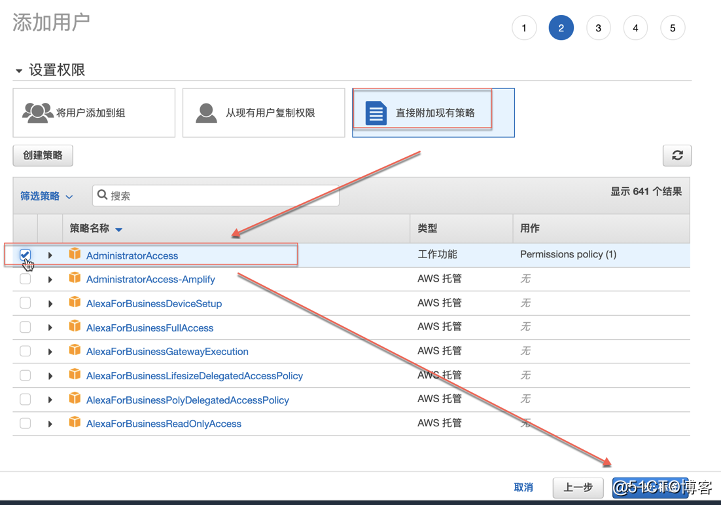
Task: Click the search magnifier icon
Action: click(102, 195)
